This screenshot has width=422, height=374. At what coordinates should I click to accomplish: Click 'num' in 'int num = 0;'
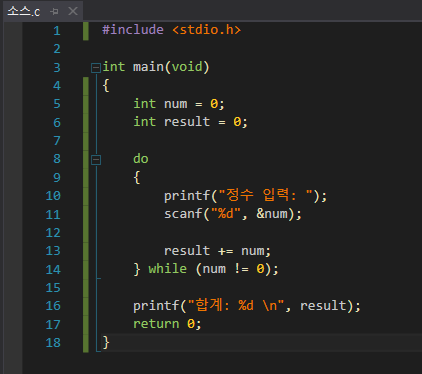point(175,104)
